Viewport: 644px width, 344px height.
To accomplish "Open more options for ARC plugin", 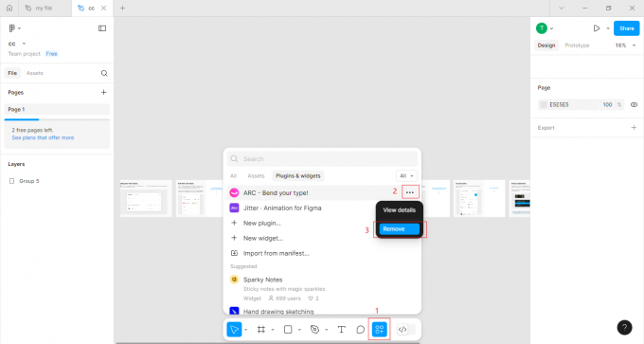I will coord(410,192).
